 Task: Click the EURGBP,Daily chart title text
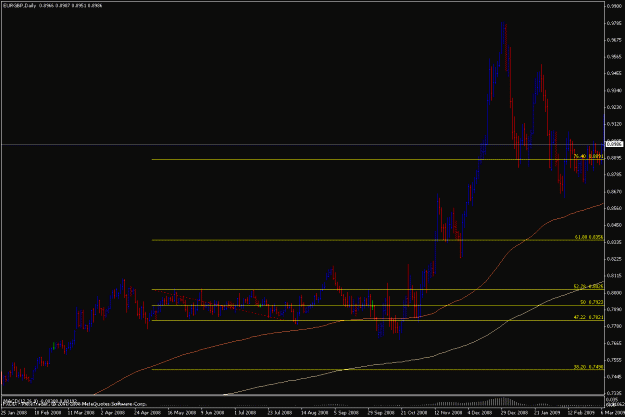(x=19, y=6)
